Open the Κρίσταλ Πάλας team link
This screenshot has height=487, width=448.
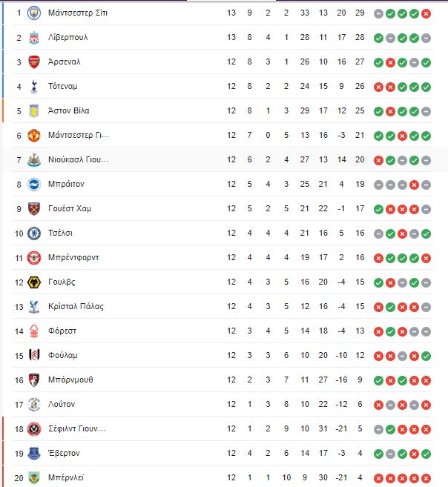pyautogui.click(x=76, y=307)
